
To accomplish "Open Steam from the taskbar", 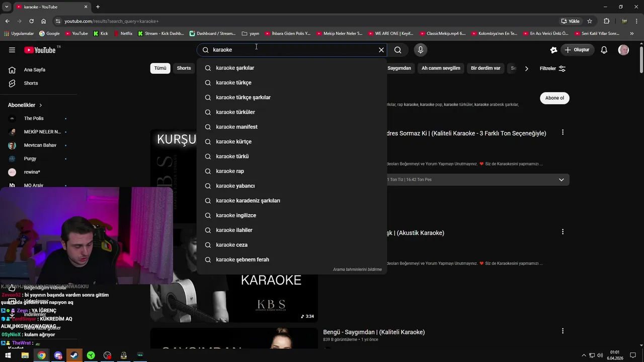I will [x=74, y=355].
